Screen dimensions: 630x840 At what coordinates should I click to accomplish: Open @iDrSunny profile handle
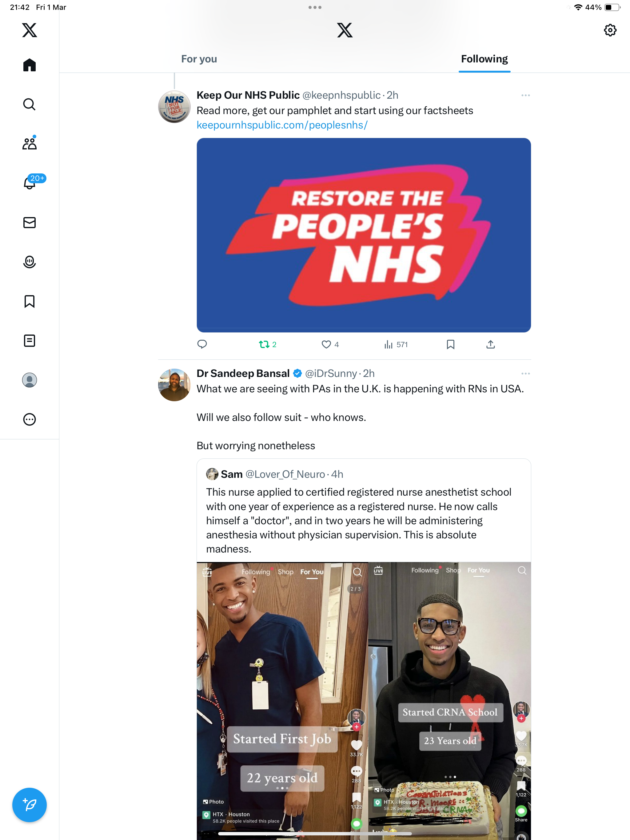pyautogui.click(x=331, y=373)
